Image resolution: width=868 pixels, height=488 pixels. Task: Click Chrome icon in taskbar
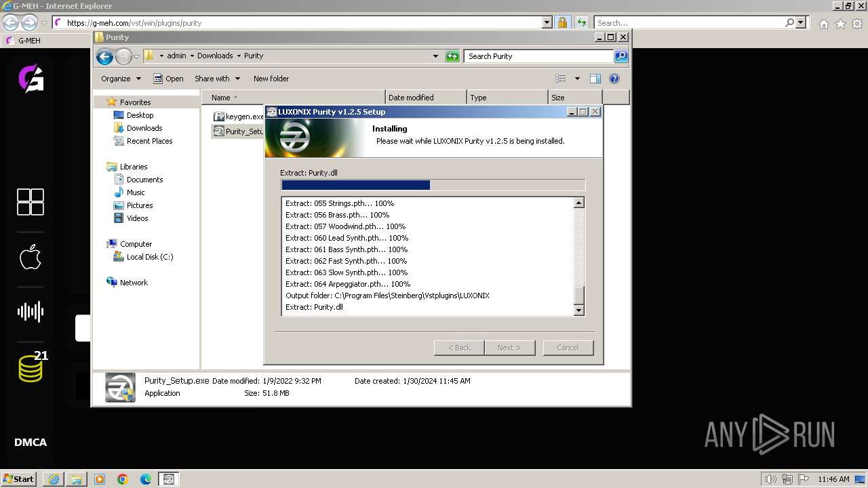point(123,479)
